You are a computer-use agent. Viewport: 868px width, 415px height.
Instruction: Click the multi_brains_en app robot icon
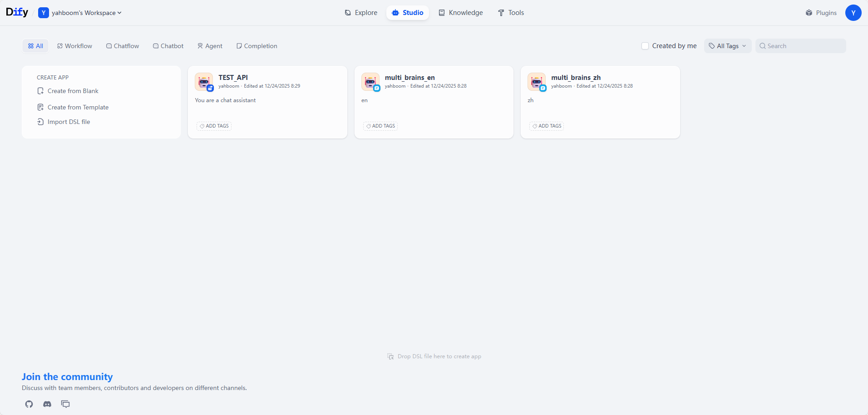pyautogui.click(x=370, y=82)
